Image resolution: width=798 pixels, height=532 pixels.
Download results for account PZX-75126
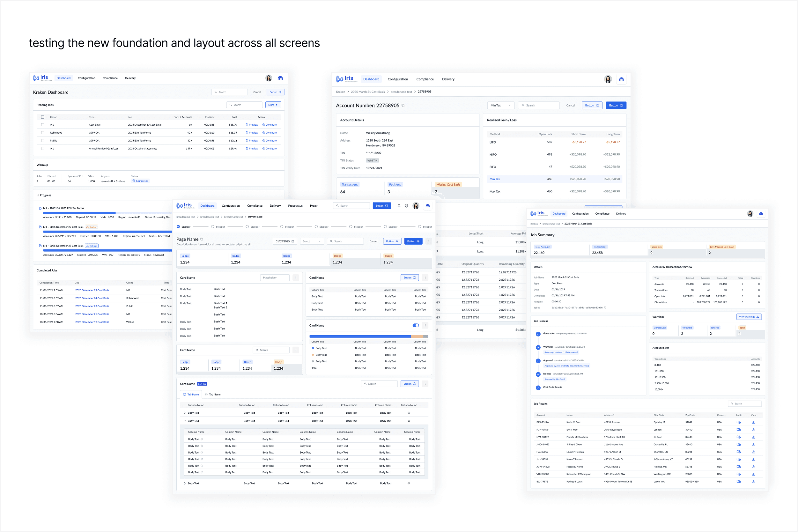click(754, 422)
